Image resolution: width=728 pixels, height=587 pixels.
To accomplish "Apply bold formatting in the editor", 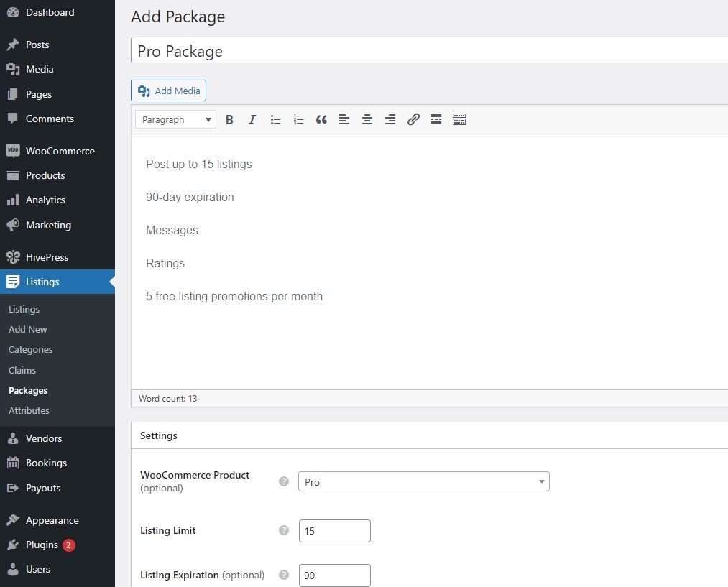I will 229,119.
